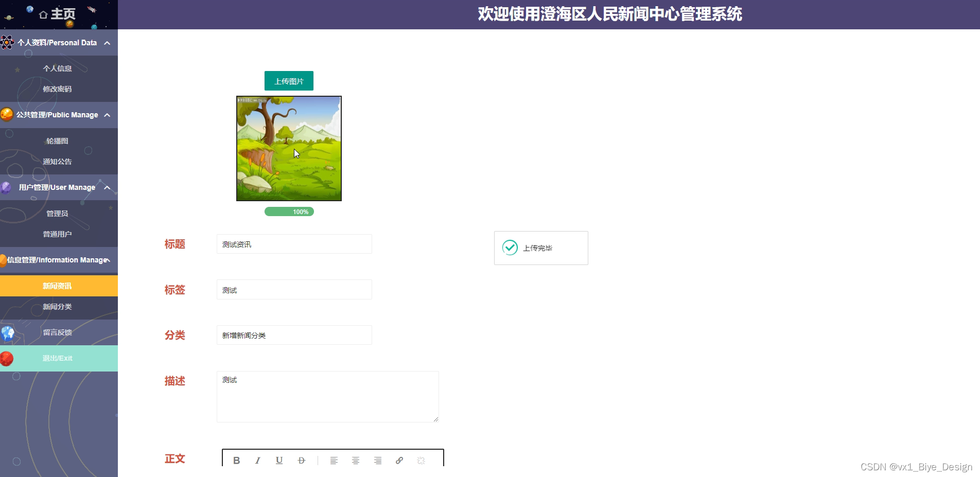The height and width of the screenshot is (477, 980).
Task: Center align text in editor toolbar
Action: (x=356, y=461)
